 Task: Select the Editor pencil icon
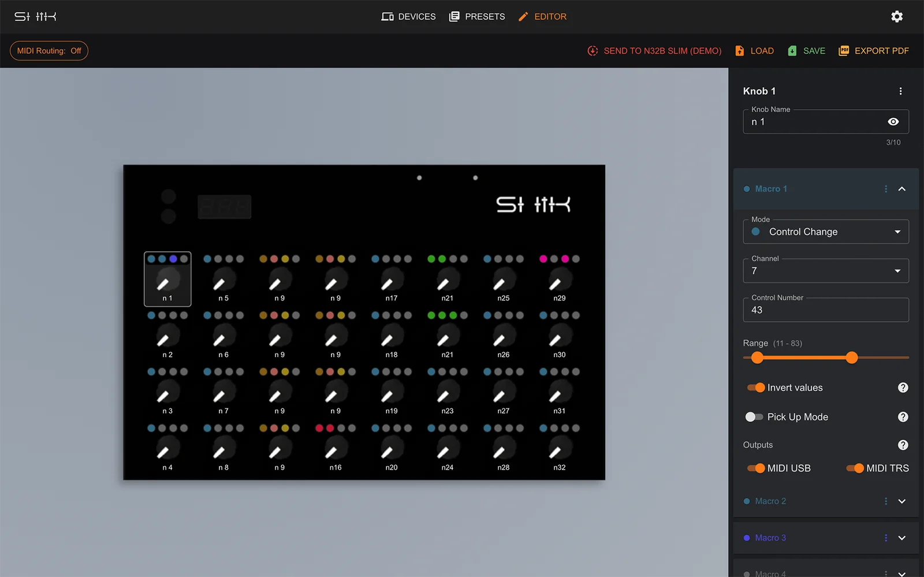pyautogui.click(x=523, y=17)
